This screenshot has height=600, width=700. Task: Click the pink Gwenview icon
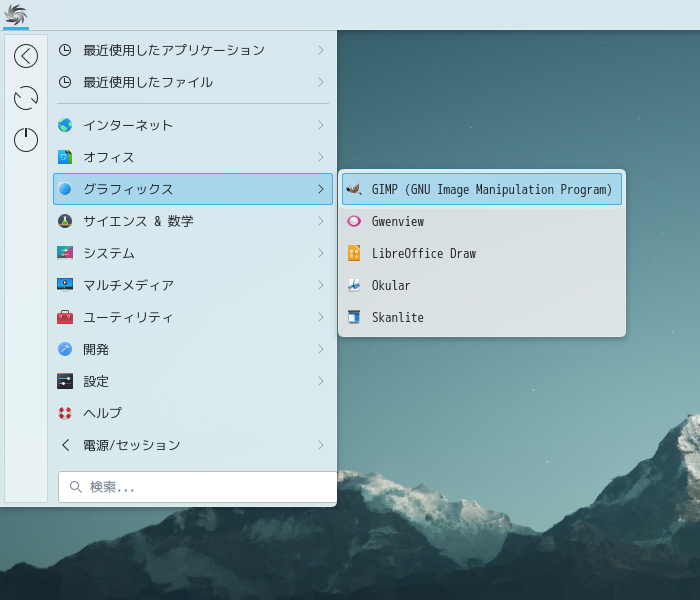click(x=354, y=221)
